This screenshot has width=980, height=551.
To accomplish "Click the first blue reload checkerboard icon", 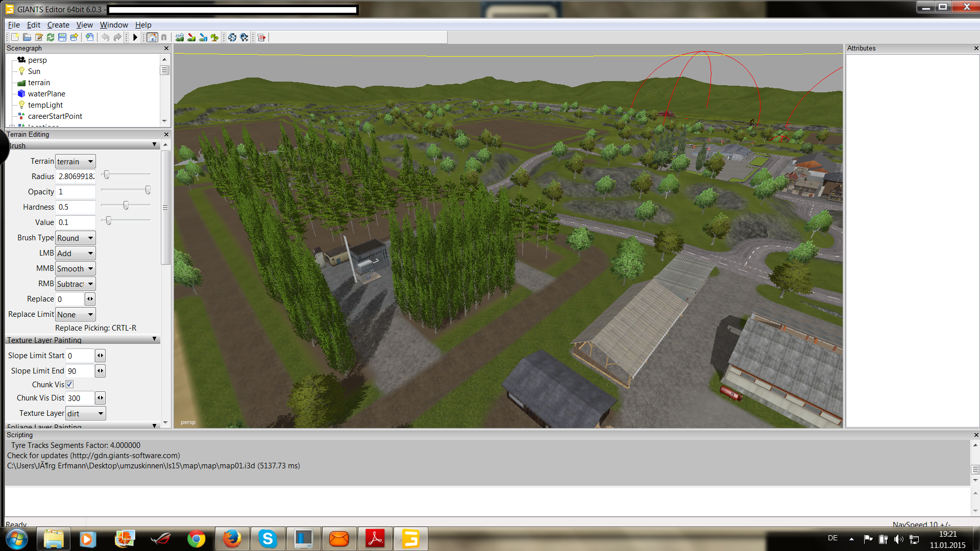I will tap(232, 37).
